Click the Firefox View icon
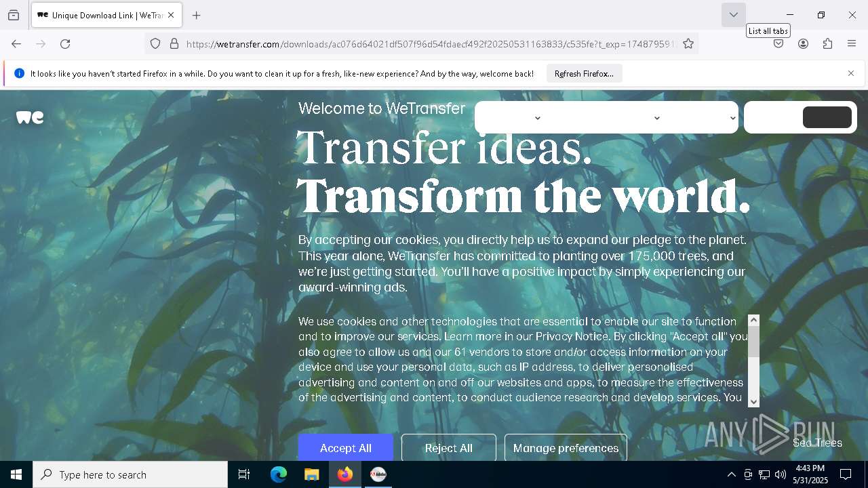868x488 pixels. click(x=14, y=15)
